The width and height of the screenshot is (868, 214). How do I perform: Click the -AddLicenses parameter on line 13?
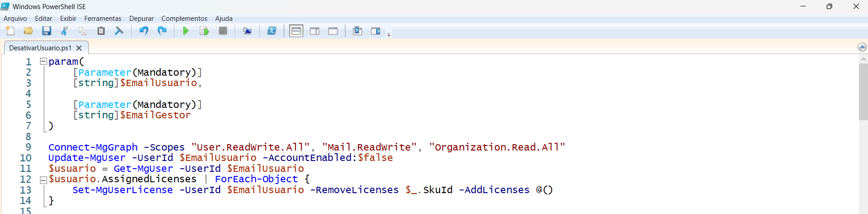494,190
